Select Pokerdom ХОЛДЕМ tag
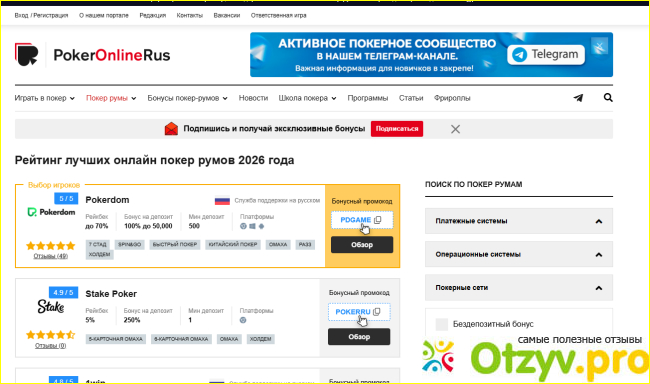The image size is (650, 384). pos(99,255)
